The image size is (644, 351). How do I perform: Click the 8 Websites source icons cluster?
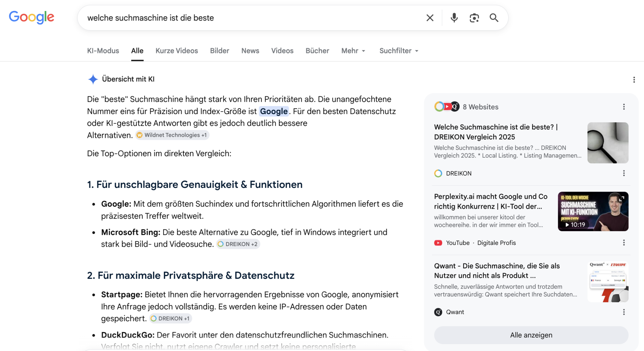click(x=447, y=107)
